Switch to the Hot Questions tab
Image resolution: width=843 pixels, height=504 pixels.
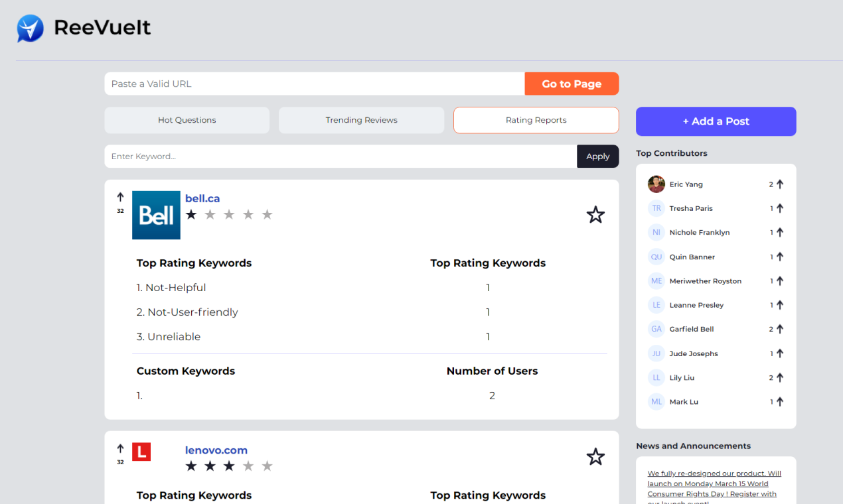tap(187, 120)
